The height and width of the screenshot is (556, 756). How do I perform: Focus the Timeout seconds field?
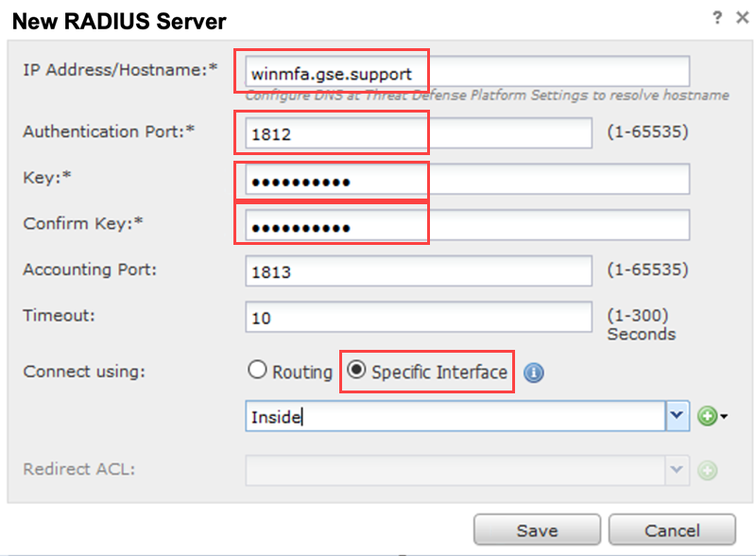coord(418,318)
